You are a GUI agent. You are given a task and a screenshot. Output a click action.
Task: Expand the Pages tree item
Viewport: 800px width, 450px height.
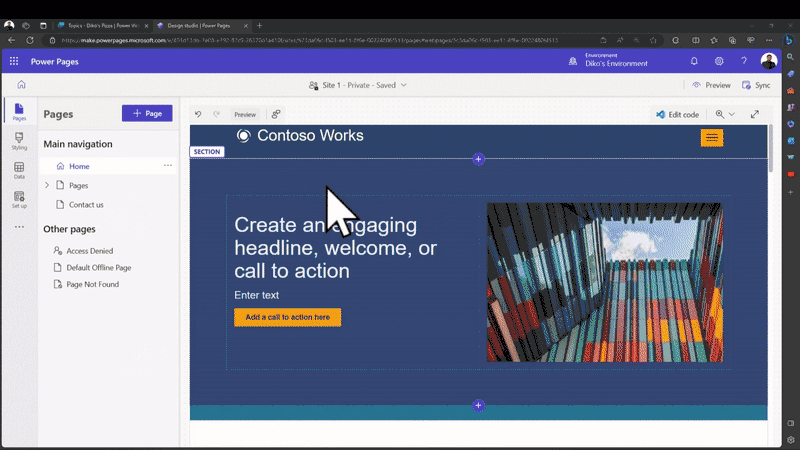click(47, 185)
